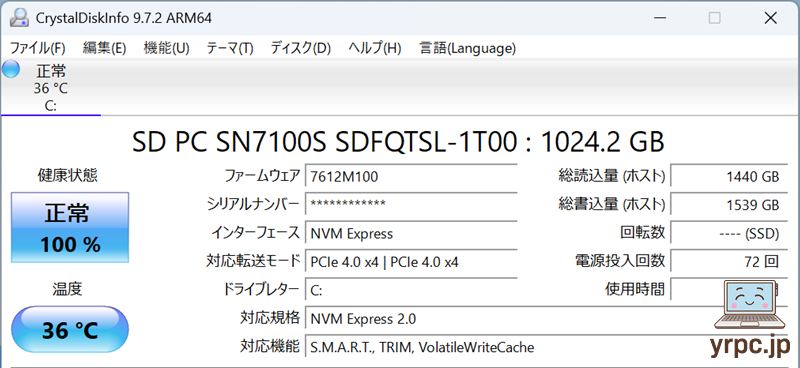The image size is (800, 368).
Task: Open the ファイル(F) menu
Action: (x=38, y=48)
